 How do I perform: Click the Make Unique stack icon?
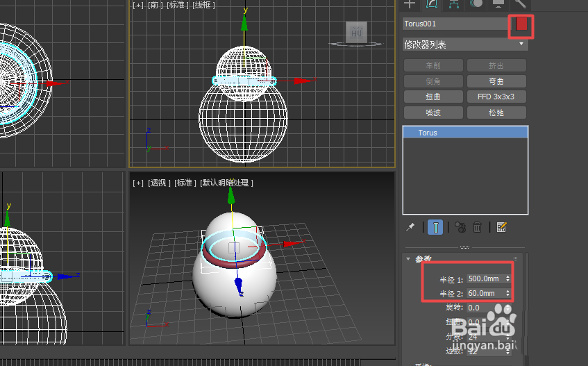pyautogui.click(x=460, y=227)
